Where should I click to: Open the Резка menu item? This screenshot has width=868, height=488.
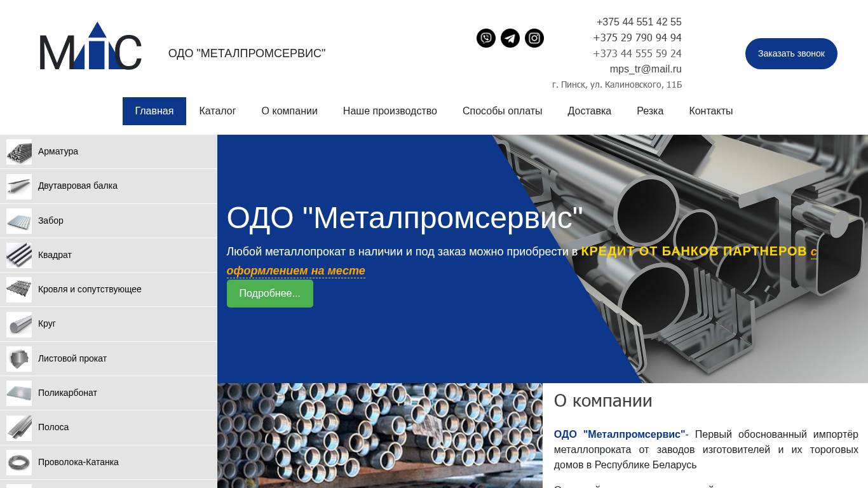650,111
